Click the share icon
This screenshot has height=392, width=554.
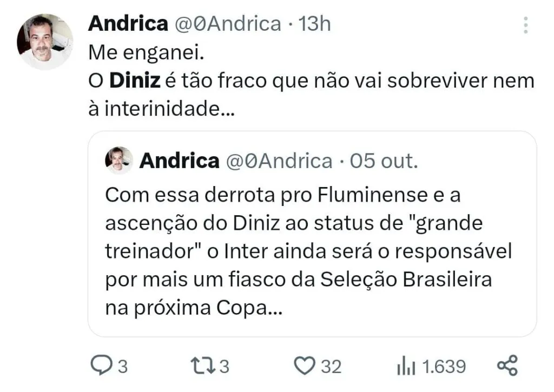point(507,366)
